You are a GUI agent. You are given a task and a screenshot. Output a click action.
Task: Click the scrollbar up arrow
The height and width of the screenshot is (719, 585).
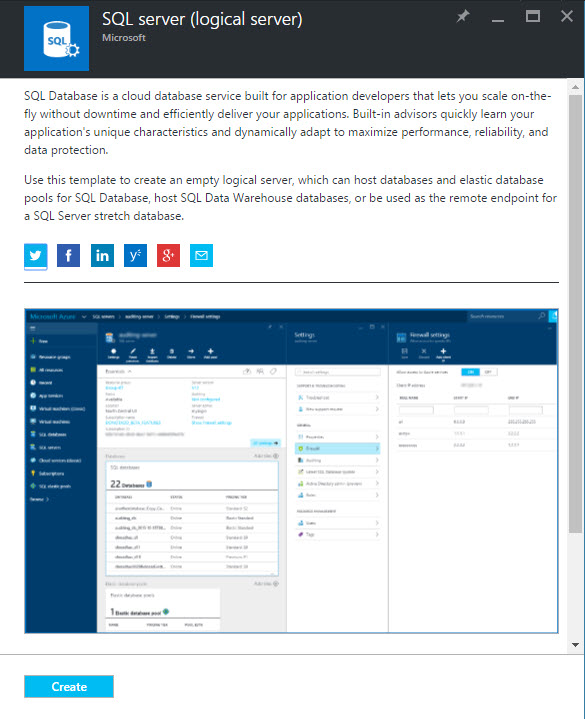coord(575,86)
